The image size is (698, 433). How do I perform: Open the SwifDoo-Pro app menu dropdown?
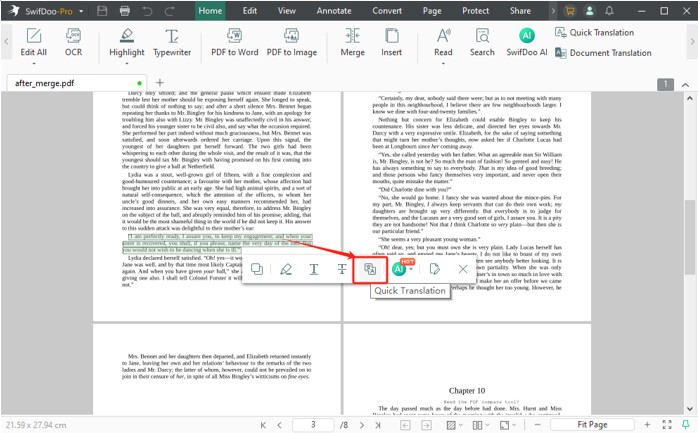pos(81,11)
